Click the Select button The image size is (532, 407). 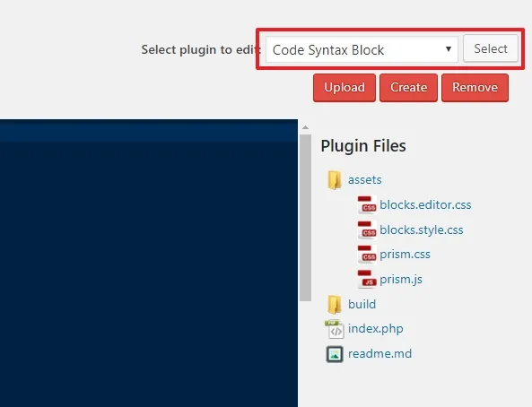click(491, 48)
